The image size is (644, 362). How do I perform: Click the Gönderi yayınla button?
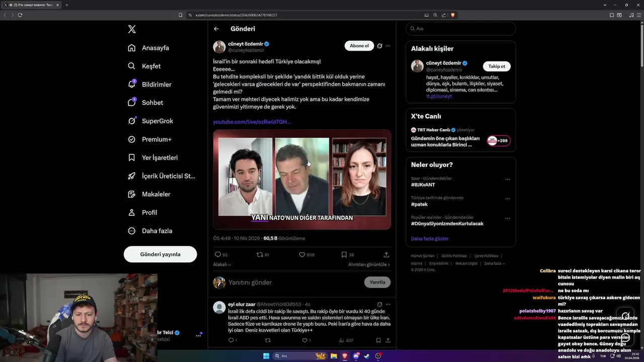tap(160, 254)
